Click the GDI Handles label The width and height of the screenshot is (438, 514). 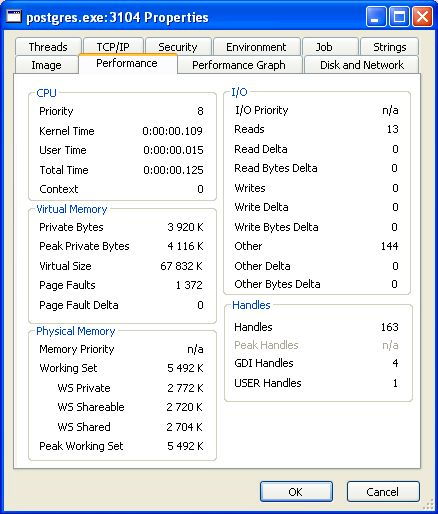point(264,363)
